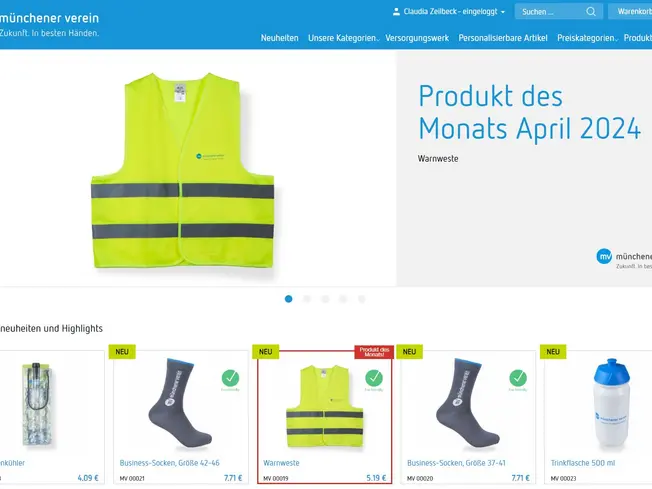Click the Warnweste caption in the banner
This screenshot has width=652, height=489.
tap(438, 158)
